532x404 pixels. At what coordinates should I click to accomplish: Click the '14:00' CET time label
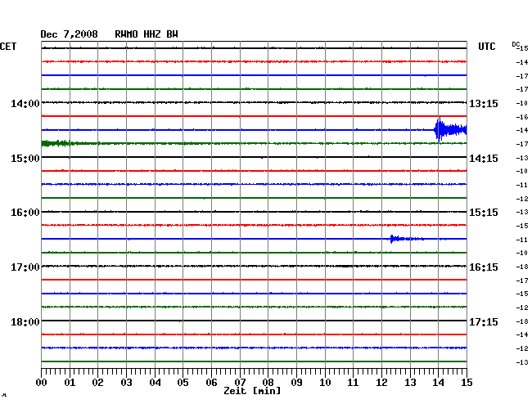[x=25, y=103]
